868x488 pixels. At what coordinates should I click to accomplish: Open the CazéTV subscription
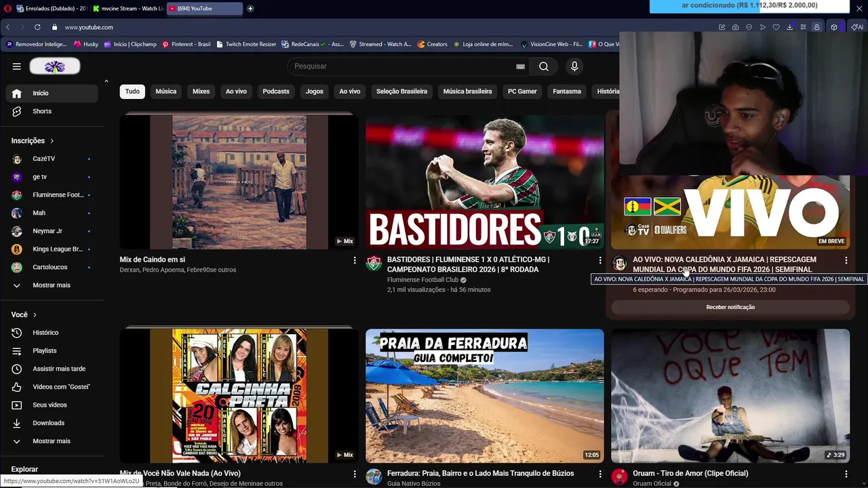[52, 159]
